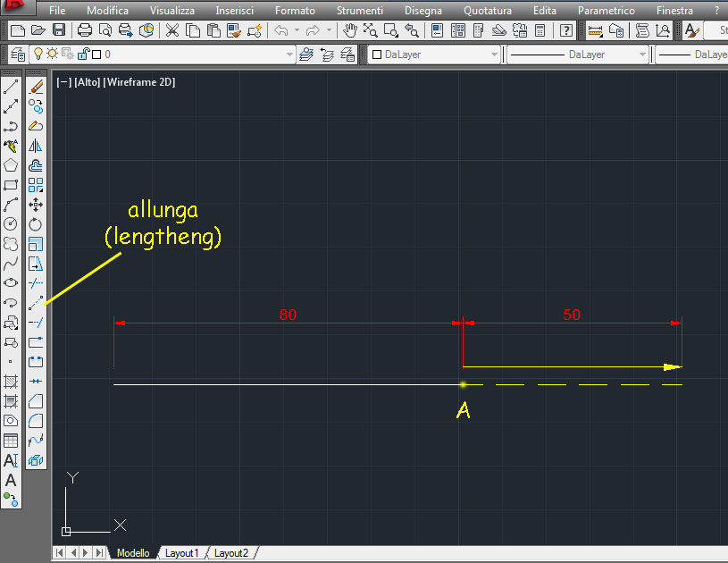
Task: Open the File menu
Action: (57, 10)
